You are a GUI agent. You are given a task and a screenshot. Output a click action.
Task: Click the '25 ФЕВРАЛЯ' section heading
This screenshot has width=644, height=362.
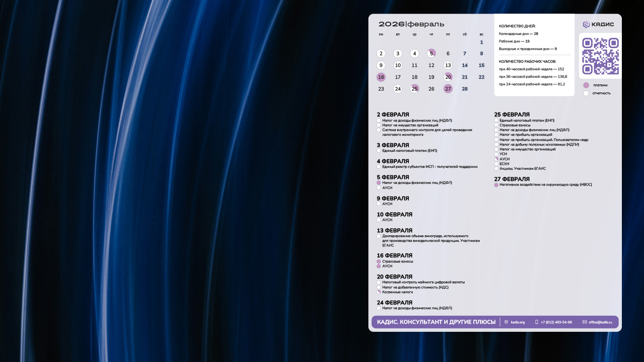coord(512,115)
